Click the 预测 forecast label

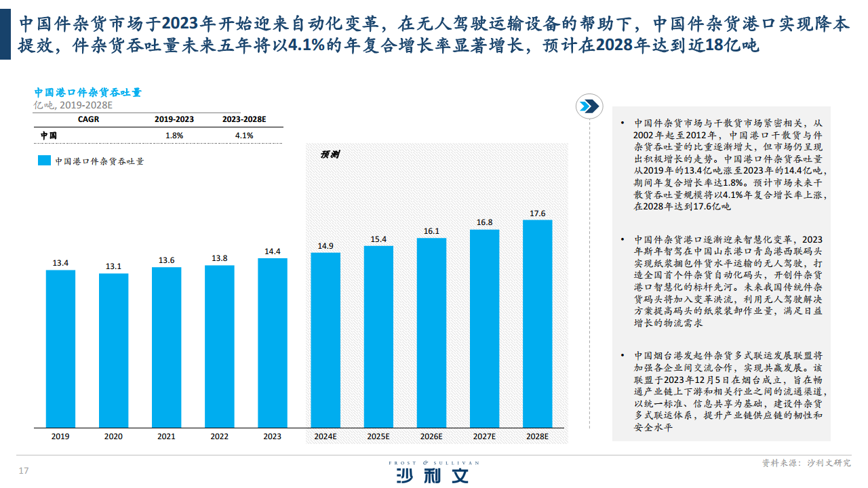click(330, 155)
